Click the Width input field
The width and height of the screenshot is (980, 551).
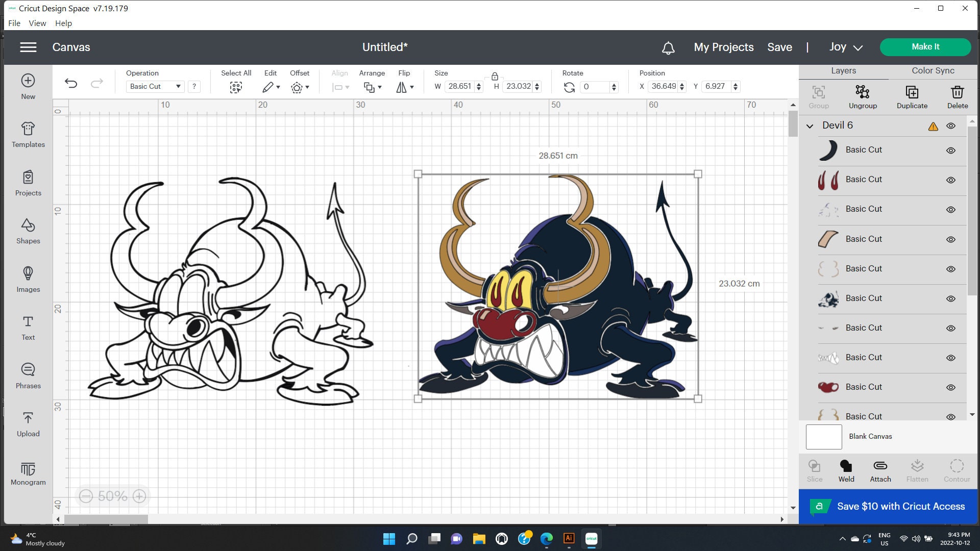pyautogui.click(x=460, y=87)
